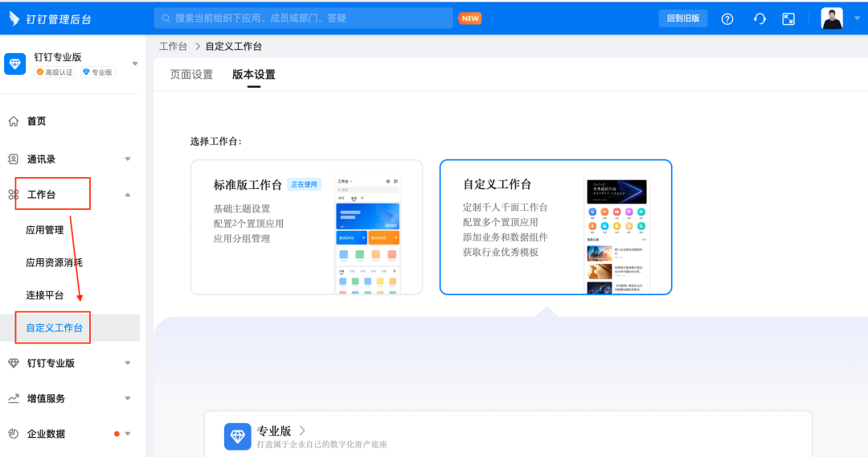The height and width of the screenshot is (457, 868).
Task: Click the fullscreen expand icon
Action: click(788, 19)
